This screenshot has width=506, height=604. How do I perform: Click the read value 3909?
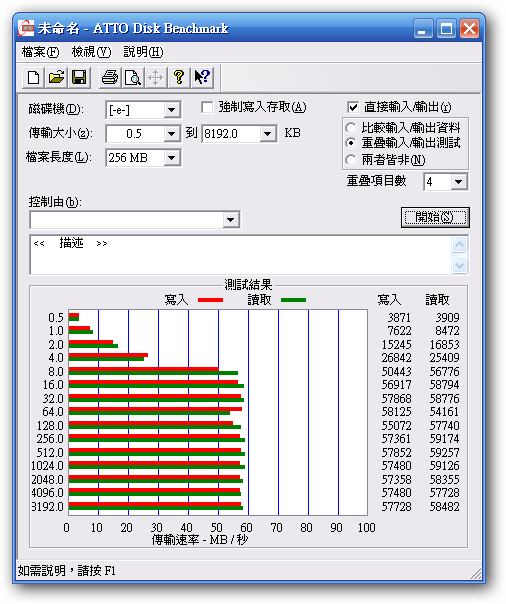(447, 318)
